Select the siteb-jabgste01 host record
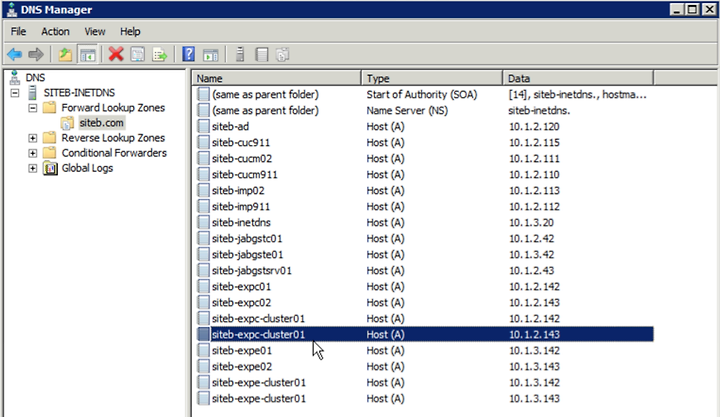This screenshot has width=720, height=417. (x=425, y=255)
